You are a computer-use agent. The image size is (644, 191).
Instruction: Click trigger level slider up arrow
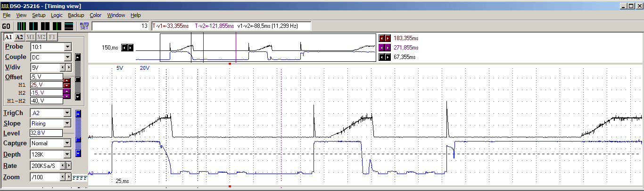click(78, 113)
